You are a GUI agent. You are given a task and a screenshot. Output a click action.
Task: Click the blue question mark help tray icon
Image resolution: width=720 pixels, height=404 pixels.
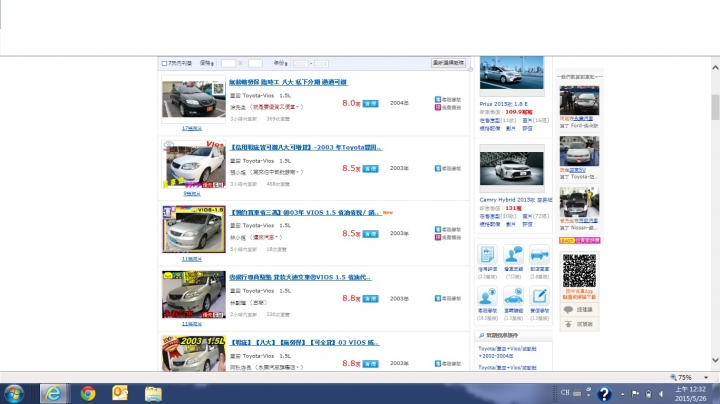(604, 394)
